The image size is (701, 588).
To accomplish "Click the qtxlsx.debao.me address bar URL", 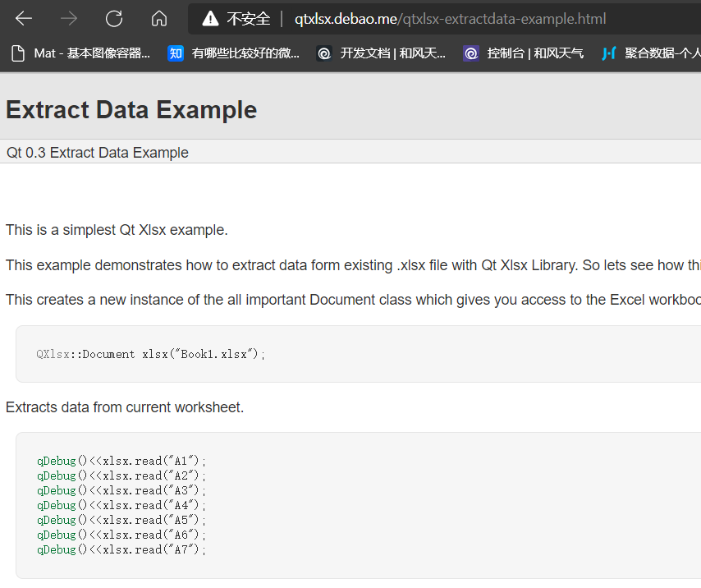I will point(450,19).
